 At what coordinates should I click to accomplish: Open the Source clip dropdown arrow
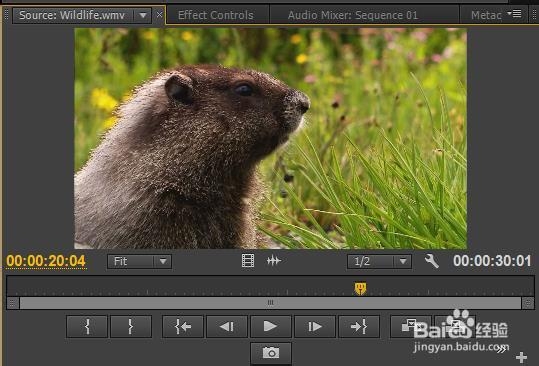[x=143, y=15]
